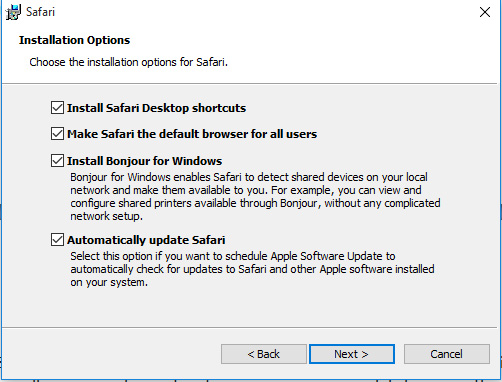Cancel the Safari installation
The image size is (502, 382).
click(447, 354)
